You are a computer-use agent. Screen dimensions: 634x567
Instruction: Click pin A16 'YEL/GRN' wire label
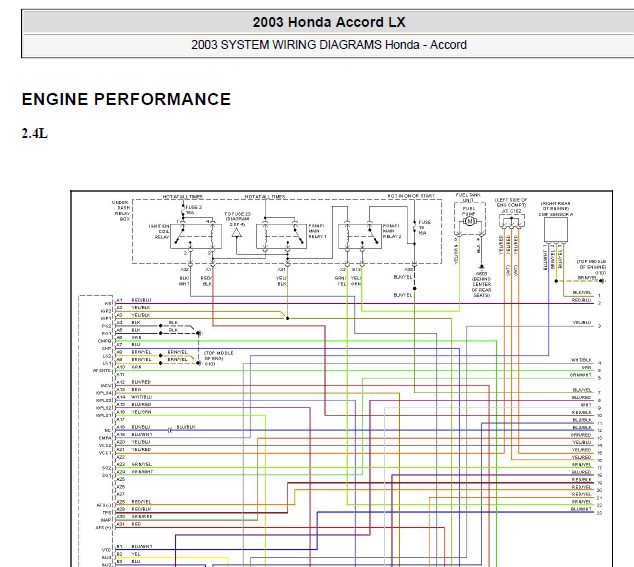click(x=142, y=412)
